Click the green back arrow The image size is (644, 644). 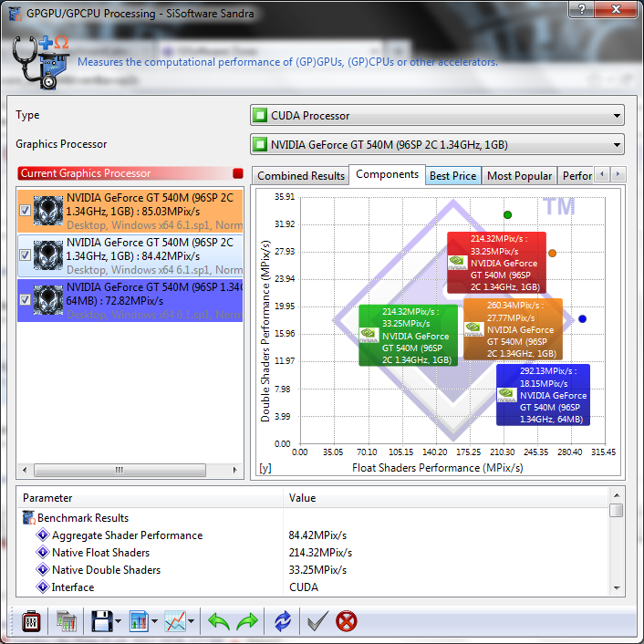click(x=219, y=621)
